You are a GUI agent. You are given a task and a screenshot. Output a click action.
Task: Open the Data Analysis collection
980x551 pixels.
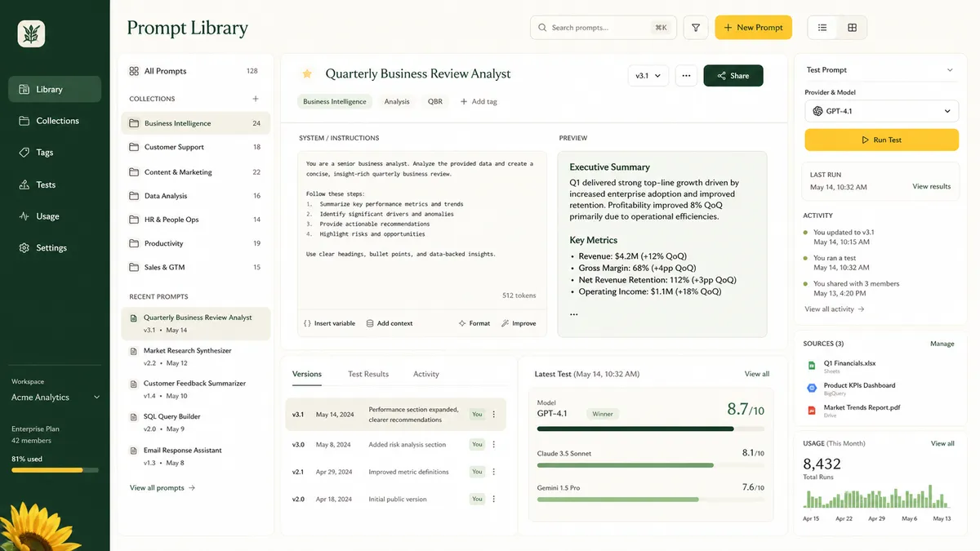pos(196,196)
